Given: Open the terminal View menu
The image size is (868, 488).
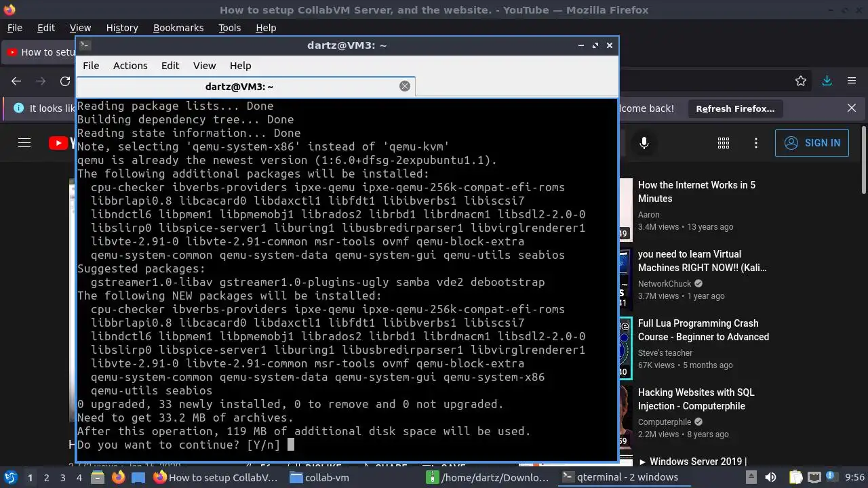Looking at the screenshot, I should click(x=204, y=66).
